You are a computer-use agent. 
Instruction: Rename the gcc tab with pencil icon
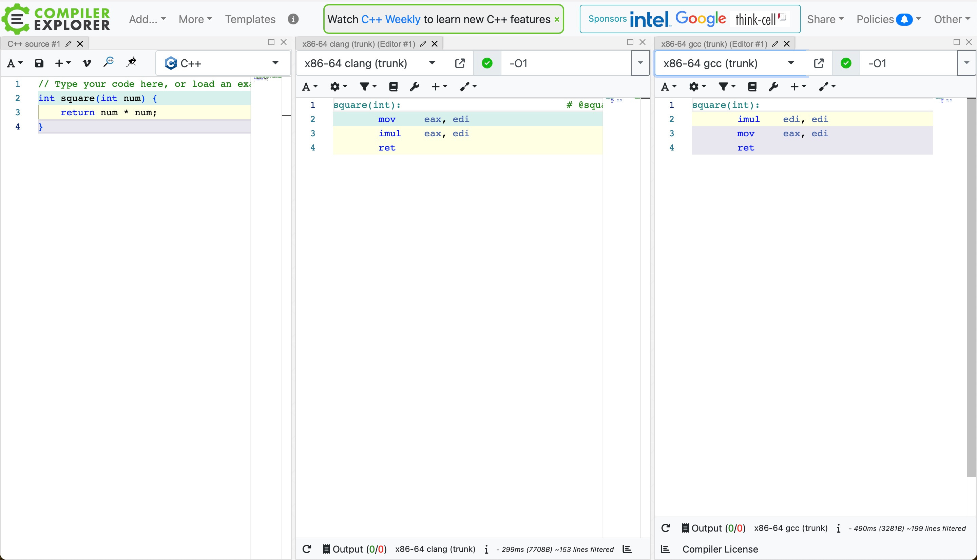pos(775,44)
